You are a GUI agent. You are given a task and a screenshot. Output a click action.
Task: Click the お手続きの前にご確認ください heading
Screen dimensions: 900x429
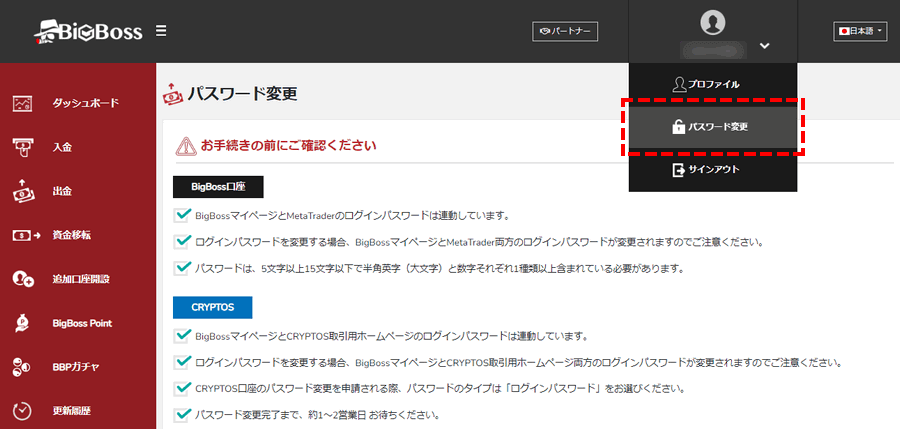(288, 145)
